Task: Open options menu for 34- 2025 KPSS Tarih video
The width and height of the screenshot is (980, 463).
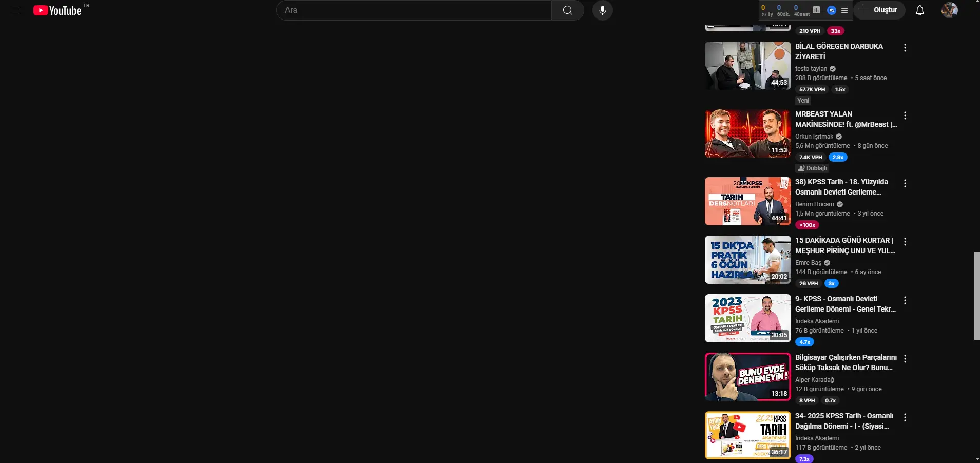Action: click(x=905, y=417)
